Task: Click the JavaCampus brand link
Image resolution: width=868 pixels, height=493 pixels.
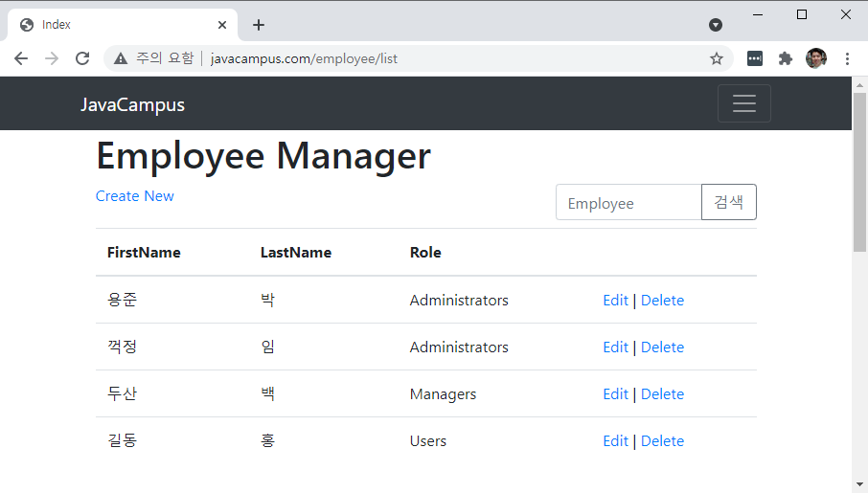Action: (x=132, y=105)
